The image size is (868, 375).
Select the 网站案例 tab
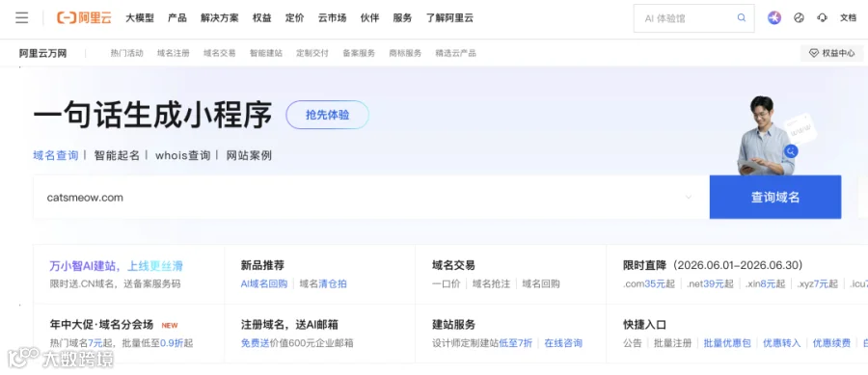[249, 155]
